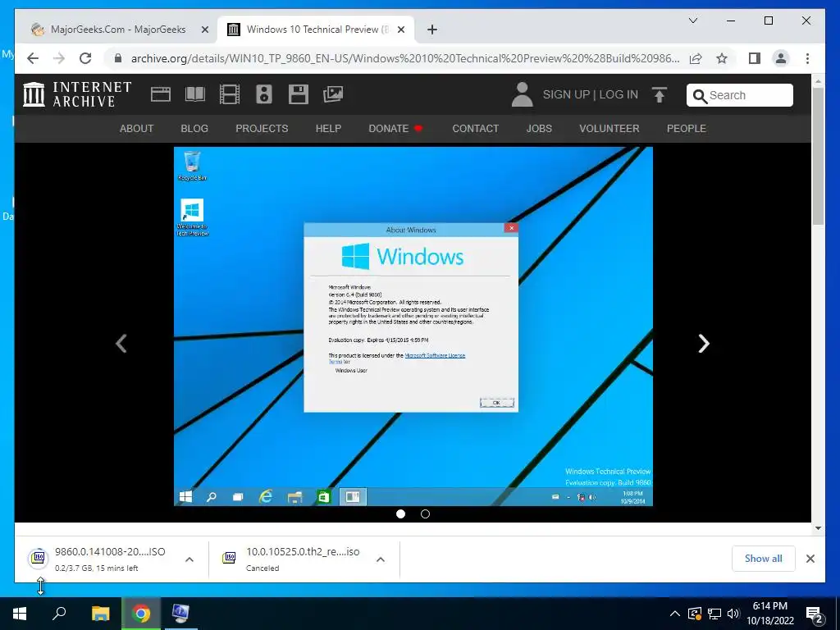
Task: Open the JOBS menu item
Action: coord(539,129)
